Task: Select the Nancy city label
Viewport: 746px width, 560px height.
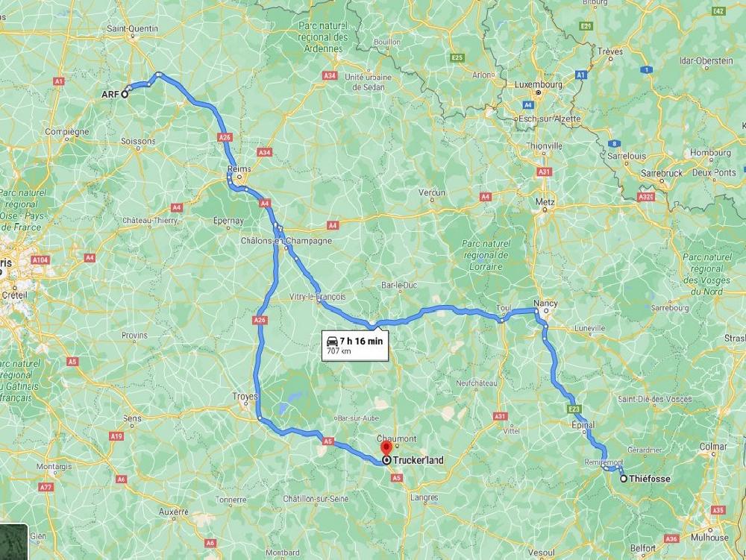Action: (545, 303)
